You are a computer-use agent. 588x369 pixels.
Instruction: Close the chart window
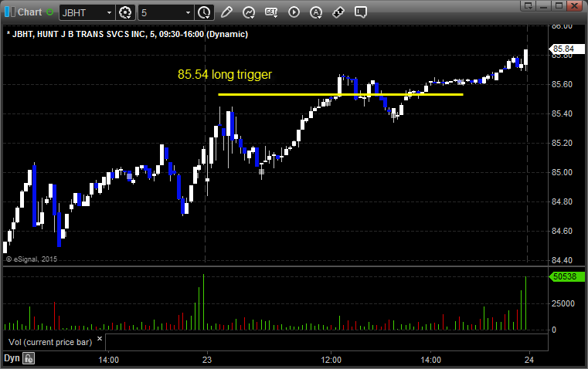[574, 5]
